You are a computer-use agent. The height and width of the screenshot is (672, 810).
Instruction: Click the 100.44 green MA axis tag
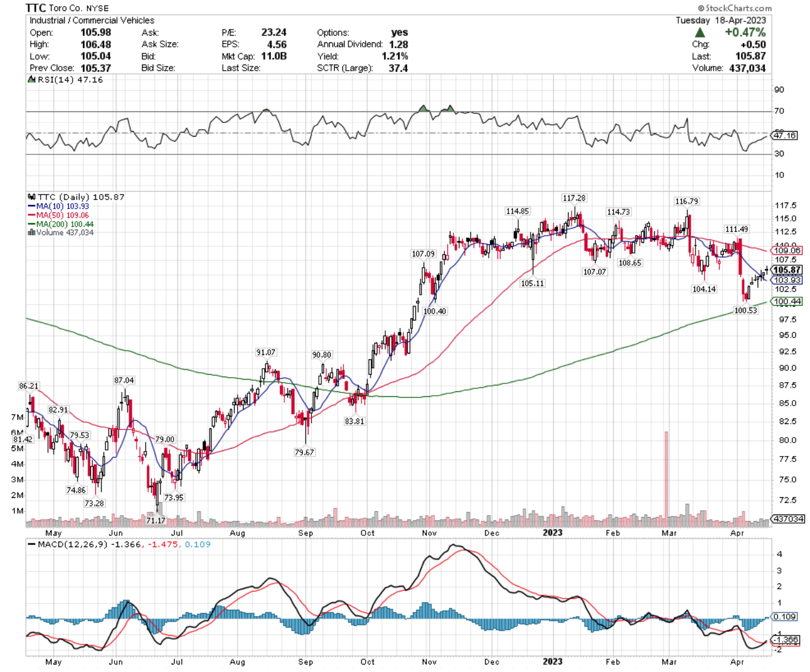(x=787, y=302)
